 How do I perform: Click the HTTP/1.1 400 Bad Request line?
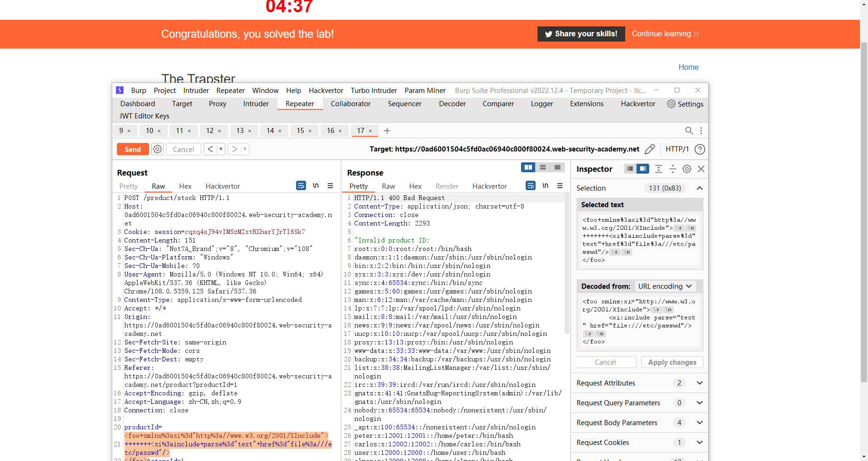399,198
